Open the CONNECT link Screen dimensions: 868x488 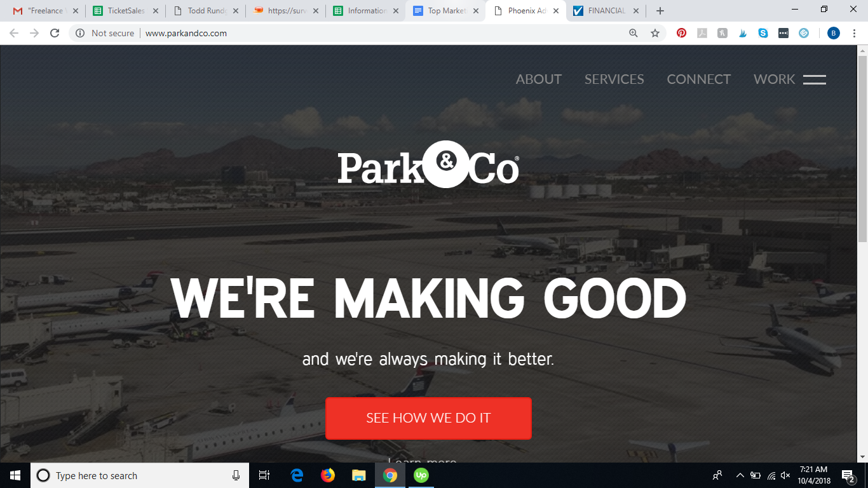[699, 79]
